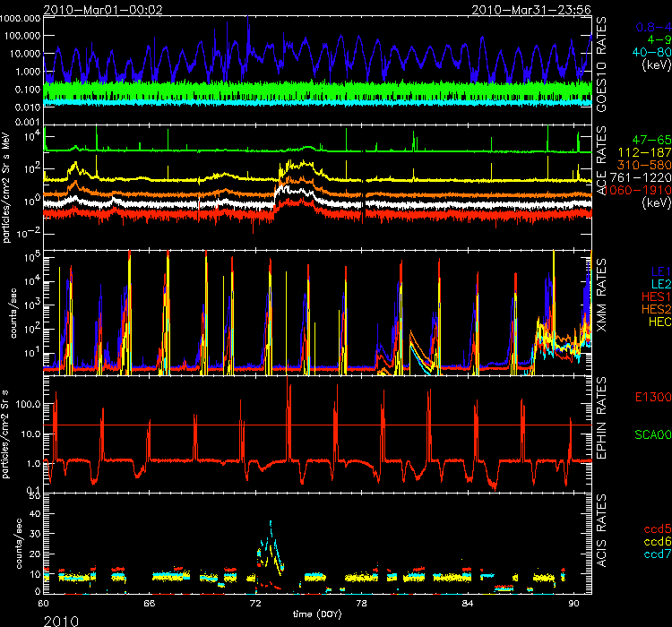Click the x-axis tick label 66
Screen dimensions: 672x627
[x=149, y=604]
